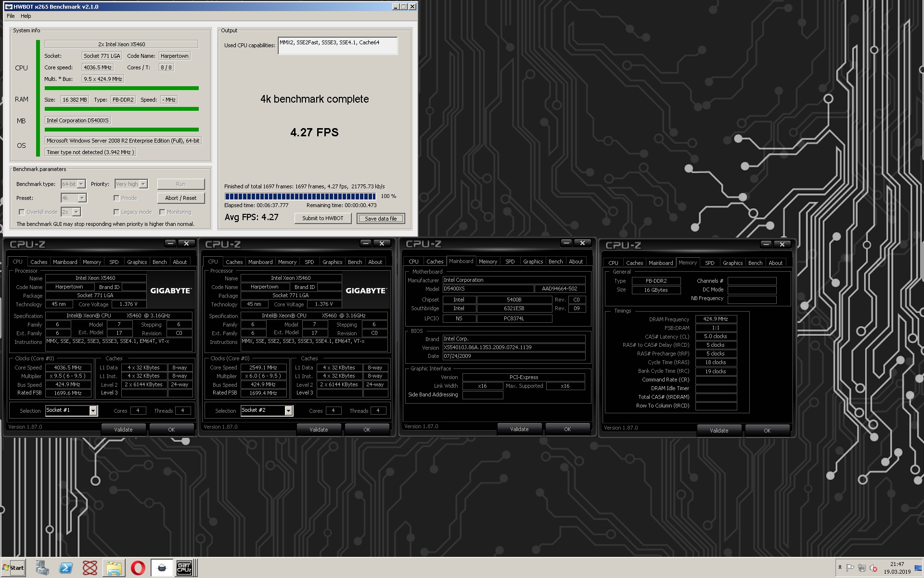
Task: Minimize the Socket #1 CPU-Z window
Action: click(x=170, y=243)
